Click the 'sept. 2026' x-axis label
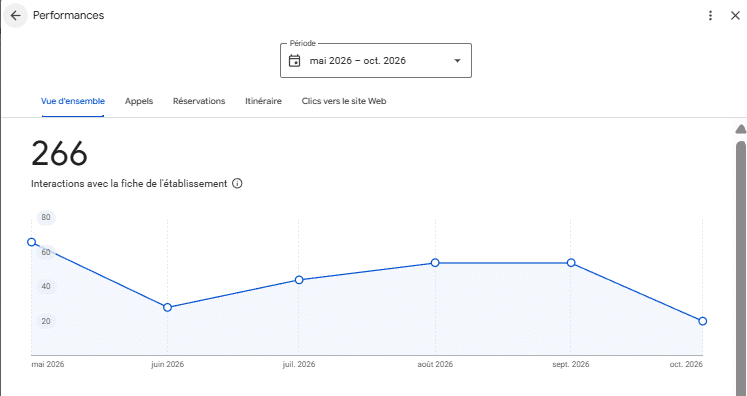 (x=571, y=365)
